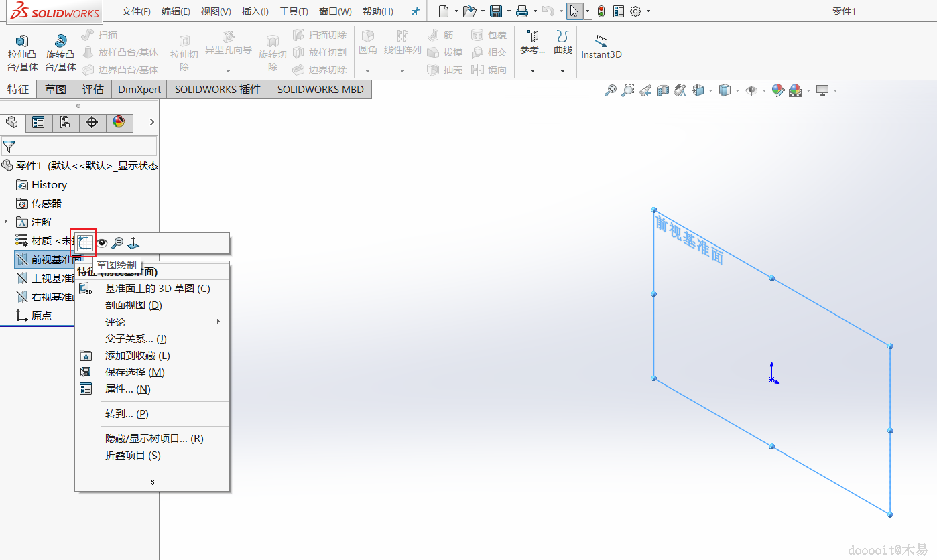Choose 属性... (N) in context menu
Viewport: 937px width, 560px height.
tap(153, 389)
